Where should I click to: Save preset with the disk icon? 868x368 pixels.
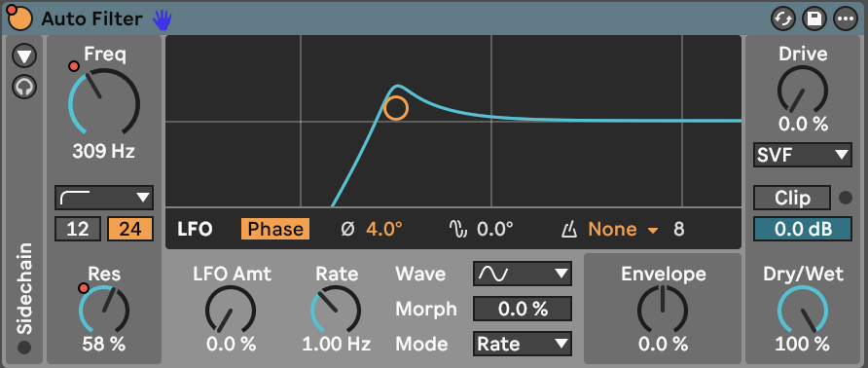[814, 19]
